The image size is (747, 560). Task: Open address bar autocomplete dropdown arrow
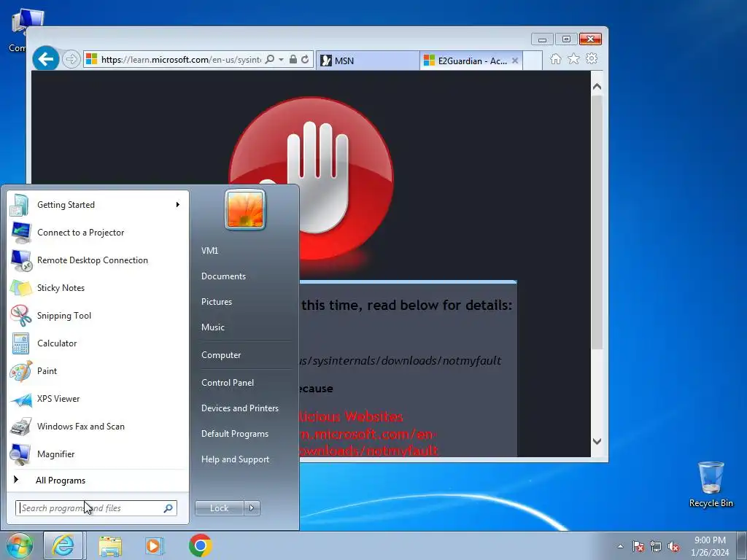[x=281, y=60]
